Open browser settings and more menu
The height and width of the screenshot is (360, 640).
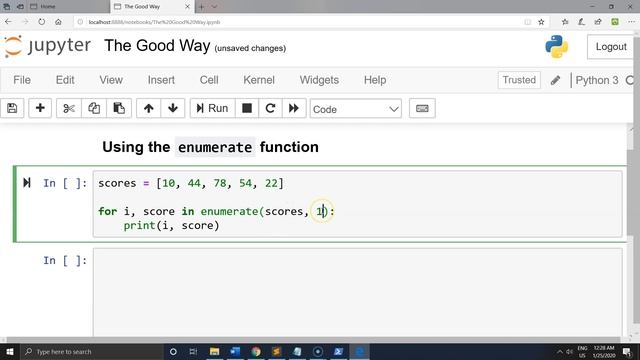[631, 22]
